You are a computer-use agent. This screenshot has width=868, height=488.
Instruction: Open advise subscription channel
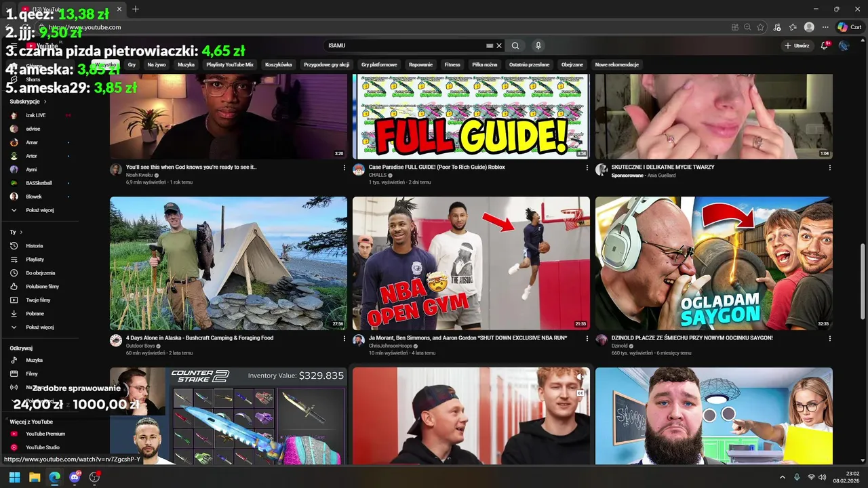coord(33,129)
